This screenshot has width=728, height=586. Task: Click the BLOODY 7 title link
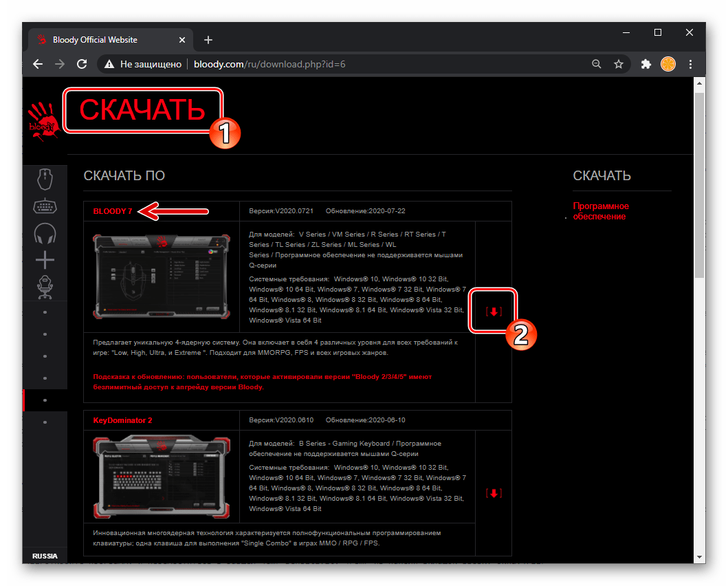[x=113, y=211]
